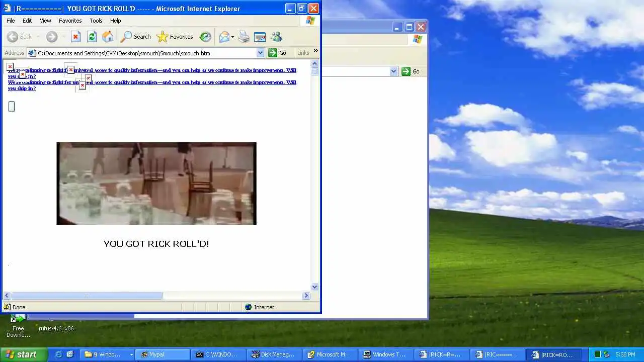Click the Edit page icon in toolbar
The width and height of the screenshot is (644, 362).
260,37
